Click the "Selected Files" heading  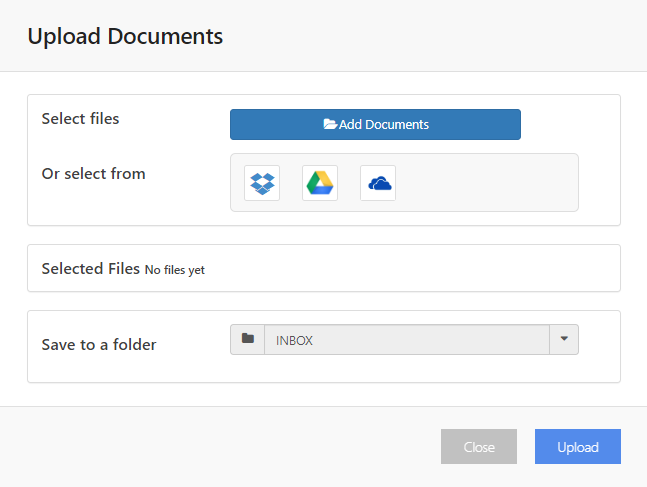(91, 269)
